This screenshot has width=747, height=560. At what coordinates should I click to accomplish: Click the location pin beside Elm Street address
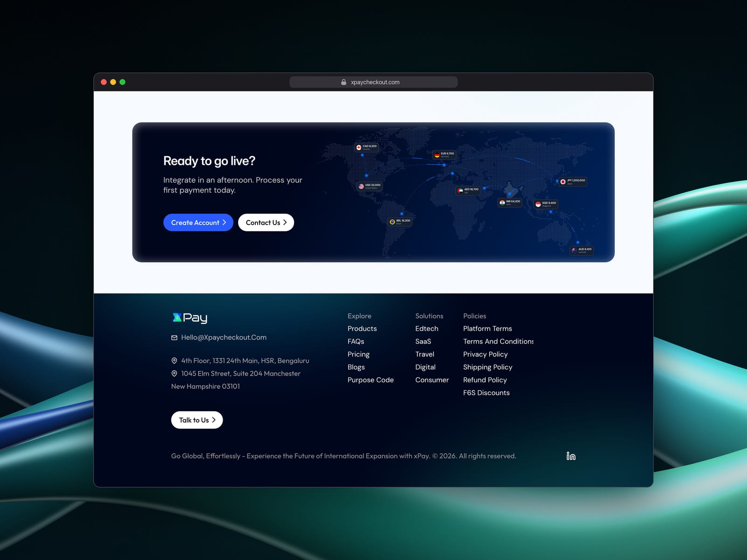click(174, 373)
